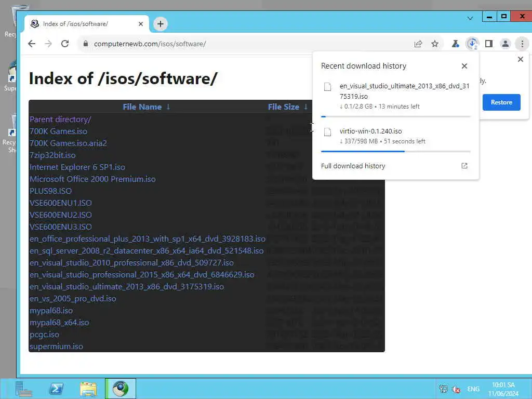This screenshot has height=399, width=532.
Task: Download VSE600ENU3.ISO
Action: pyautogui.click(x=61, y=227)
